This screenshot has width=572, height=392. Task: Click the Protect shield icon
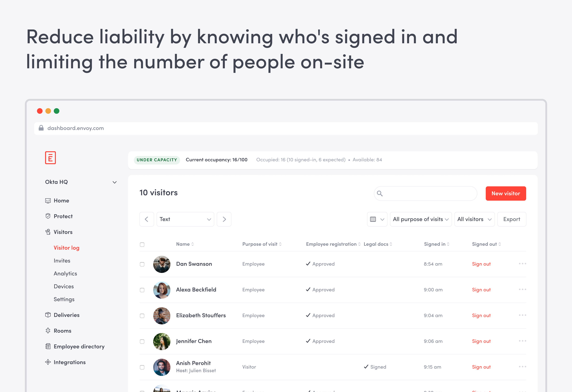[x=48, y=216]
